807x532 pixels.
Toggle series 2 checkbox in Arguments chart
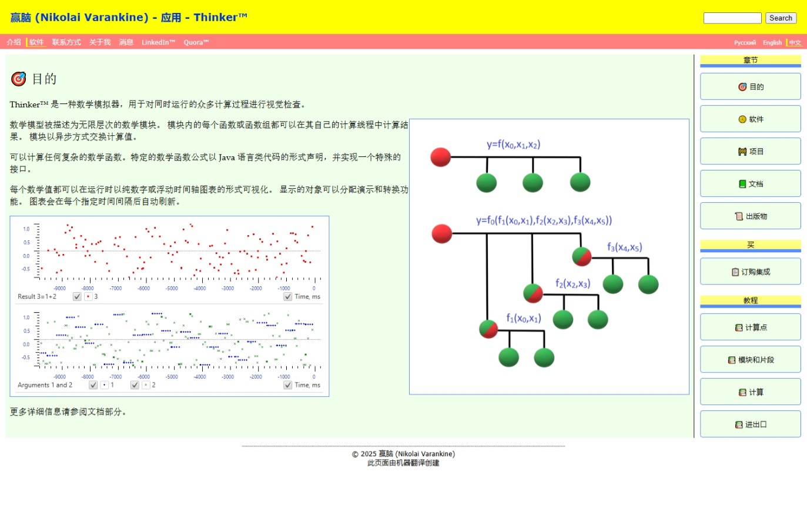click(135, 385)
